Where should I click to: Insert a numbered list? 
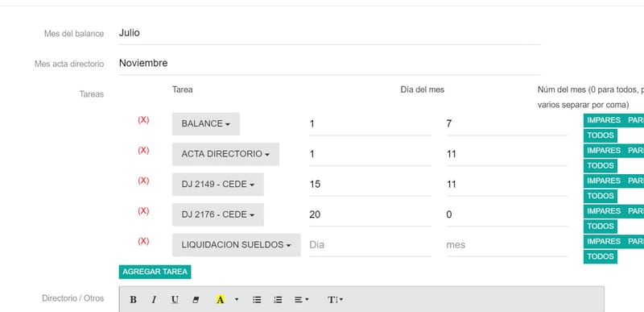(278, 300)
